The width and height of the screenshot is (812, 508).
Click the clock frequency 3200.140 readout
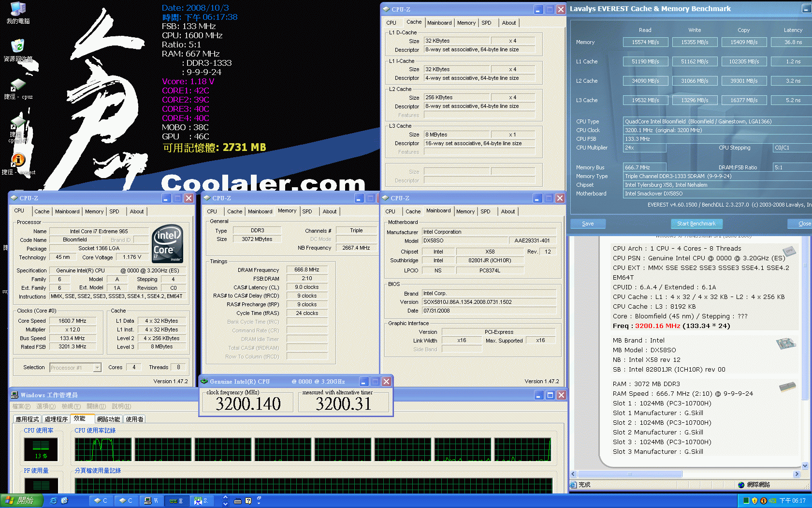coord(248,403)
